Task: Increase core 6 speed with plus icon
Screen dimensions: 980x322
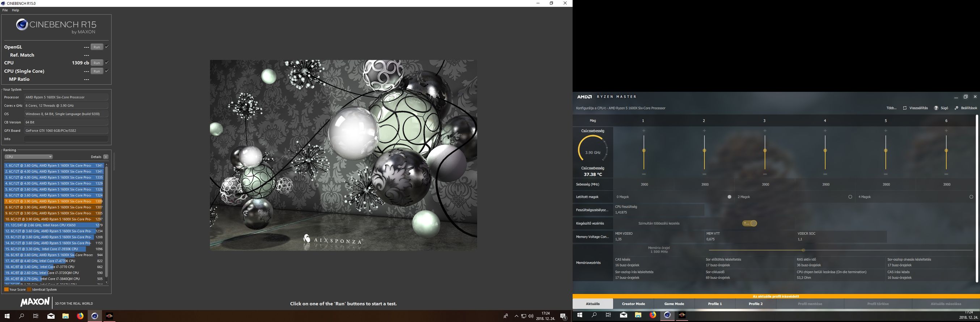Action: click(x=946, y=130)
